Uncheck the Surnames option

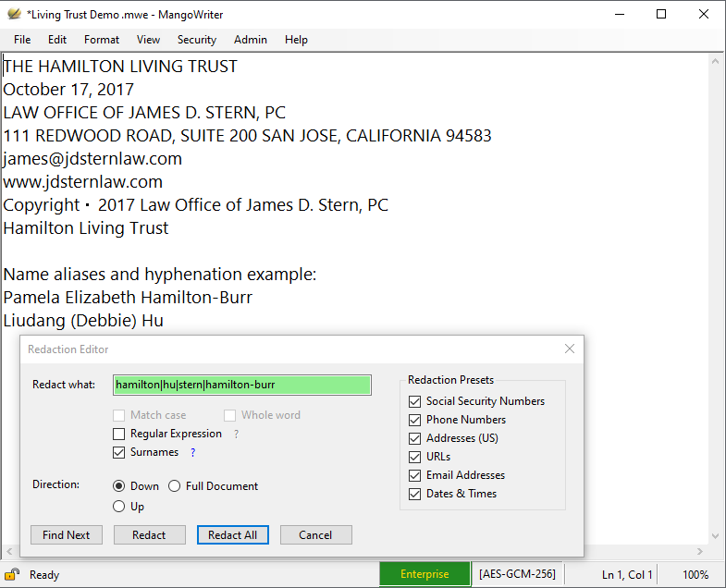(x=119, y=452)
